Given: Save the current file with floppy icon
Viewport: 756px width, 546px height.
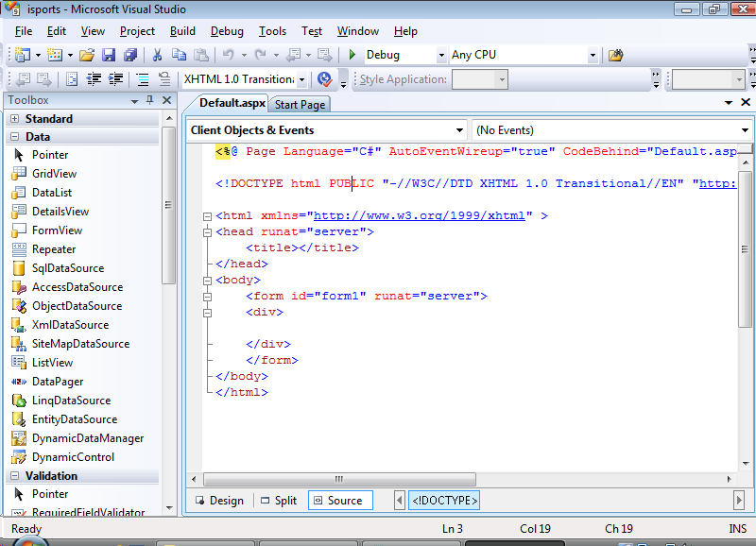Looking at the screenshot, I should tap(109, 55).
